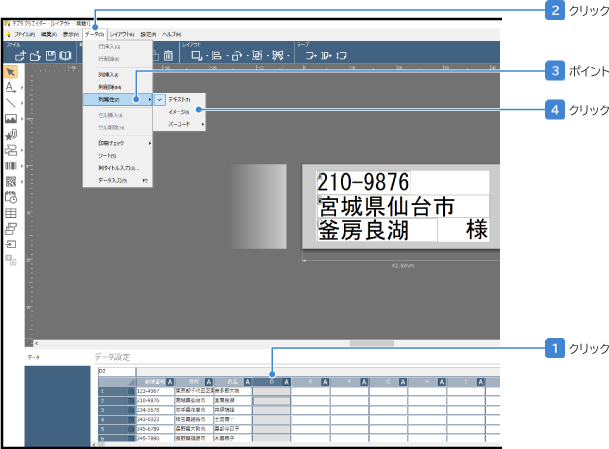The height and width of the screenshot is (449, 609).
Task: Open the レイアウト menu
Action: pos(121,34)
